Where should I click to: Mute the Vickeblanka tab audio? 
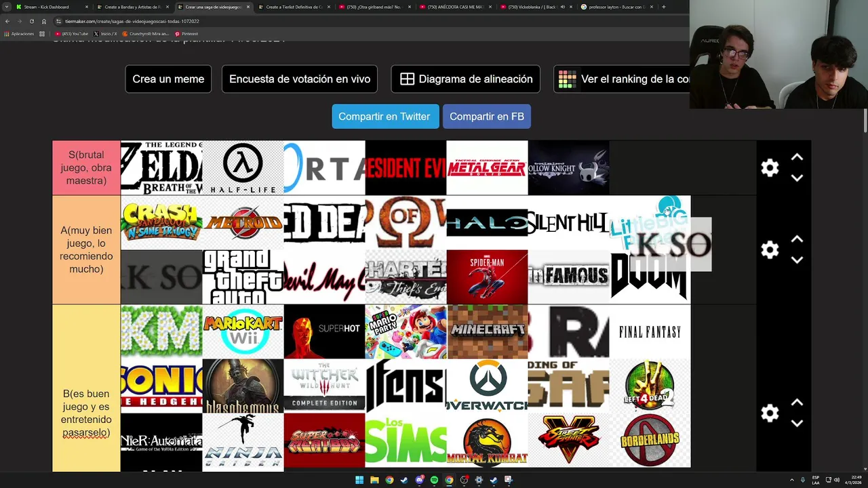pyautogui.click(x=562, y=7)
